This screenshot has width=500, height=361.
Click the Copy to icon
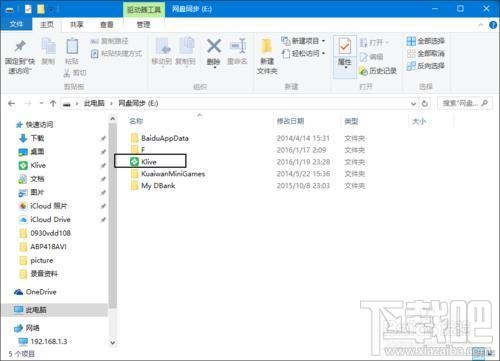click(x=186, y=46)
